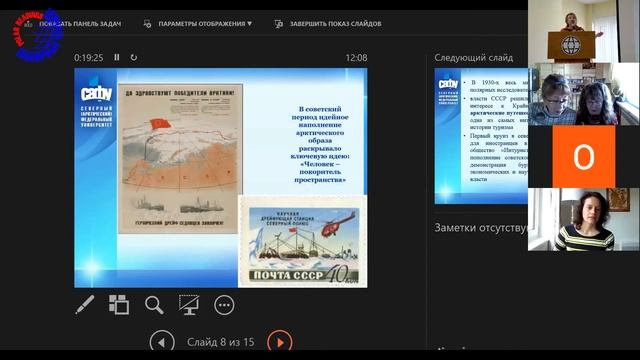Restart the presentation timer
The image size is (640, 360).
tap(134, 58)
